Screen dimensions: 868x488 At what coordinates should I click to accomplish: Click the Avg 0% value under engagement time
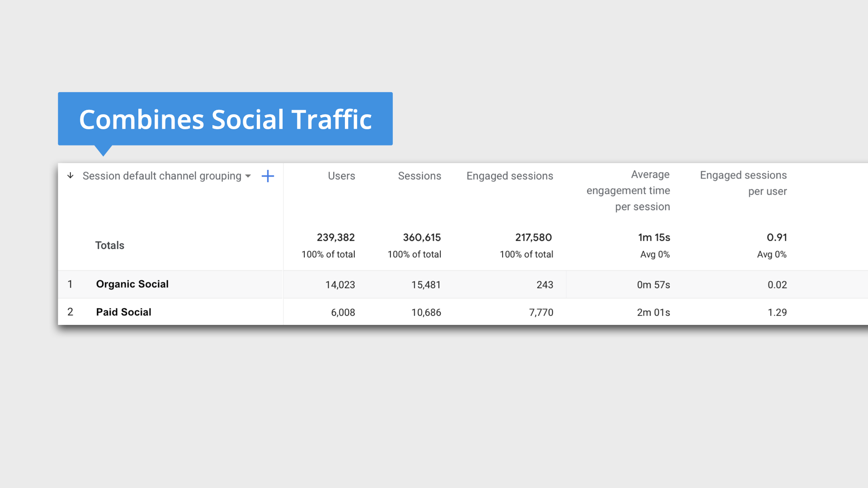click(x=655, y=254)
